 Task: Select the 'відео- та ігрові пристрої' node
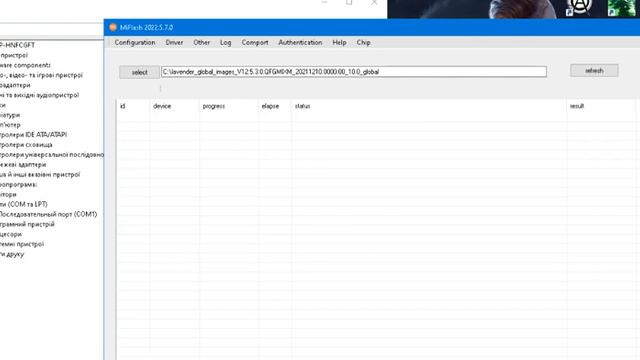41,75
